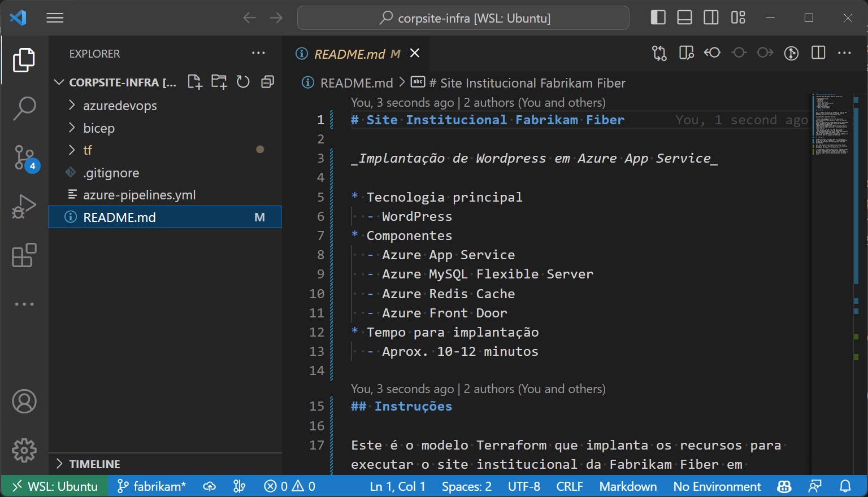The height and width of the screenshot is (497, 868).
Task: Open the Markdown preview to the side
Action: (x=686, y=53)
